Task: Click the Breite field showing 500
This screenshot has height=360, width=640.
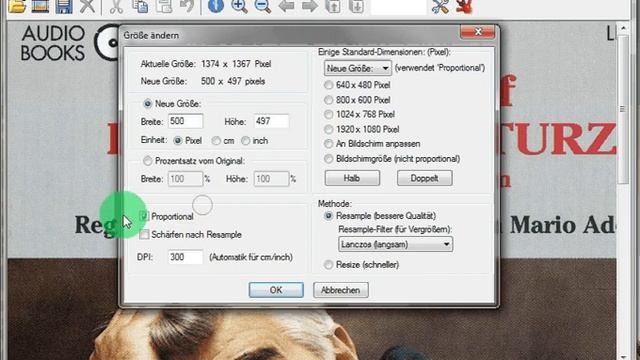Action: (185, 121)
